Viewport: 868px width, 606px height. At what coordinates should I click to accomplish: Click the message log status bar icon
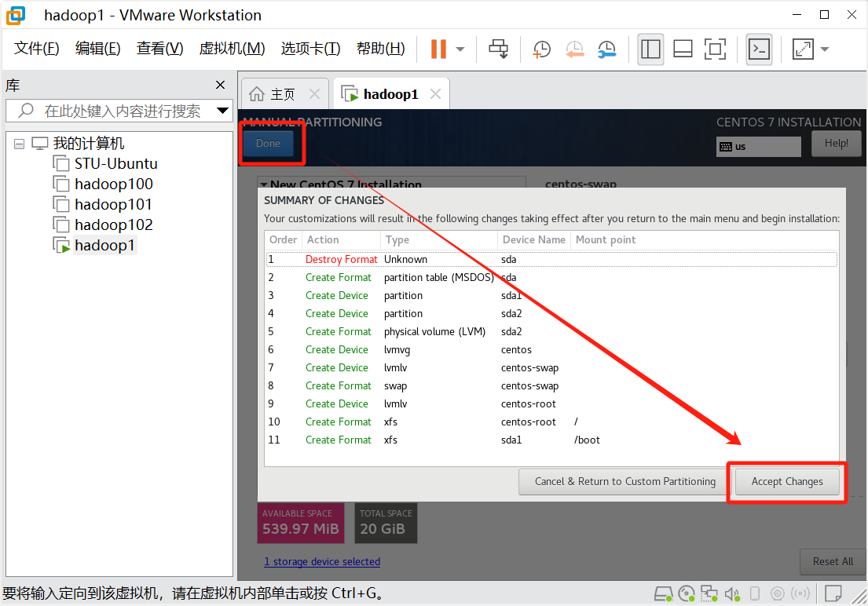[833, 593]
